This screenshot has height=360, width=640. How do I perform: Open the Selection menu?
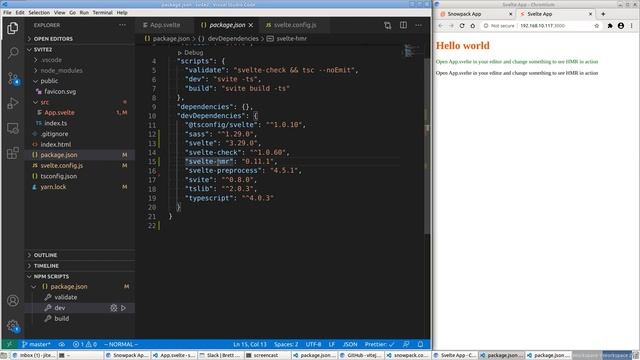click(39, 13)
